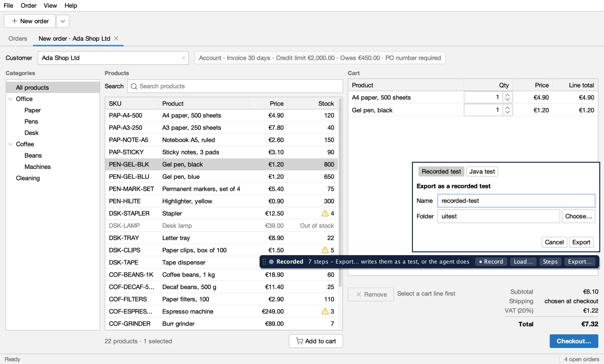Click the New order button

pyautogui.click(x=30, y=21)
